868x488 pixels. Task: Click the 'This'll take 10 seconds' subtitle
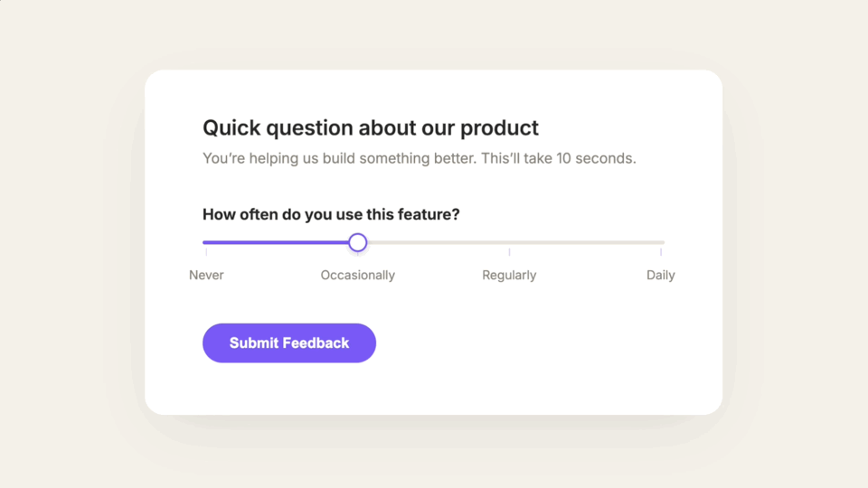tap(558, 158)
